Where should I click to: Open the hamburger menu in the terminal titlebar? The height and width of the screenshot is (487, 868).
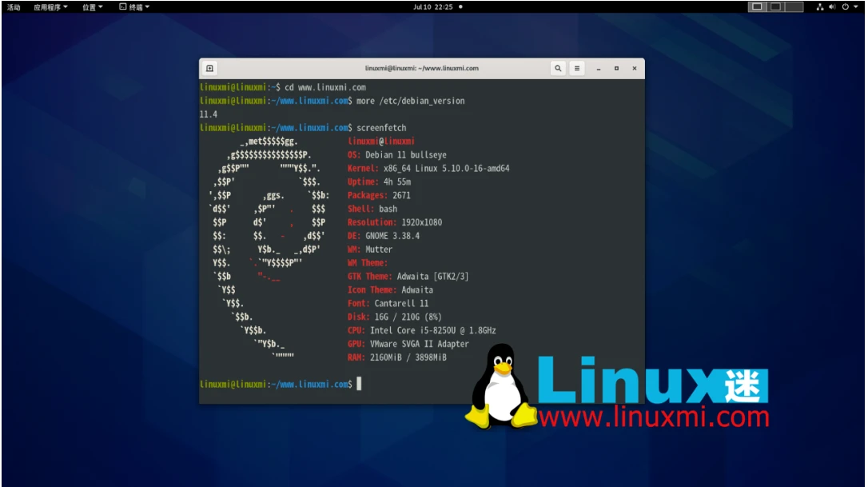click(576, 69)
